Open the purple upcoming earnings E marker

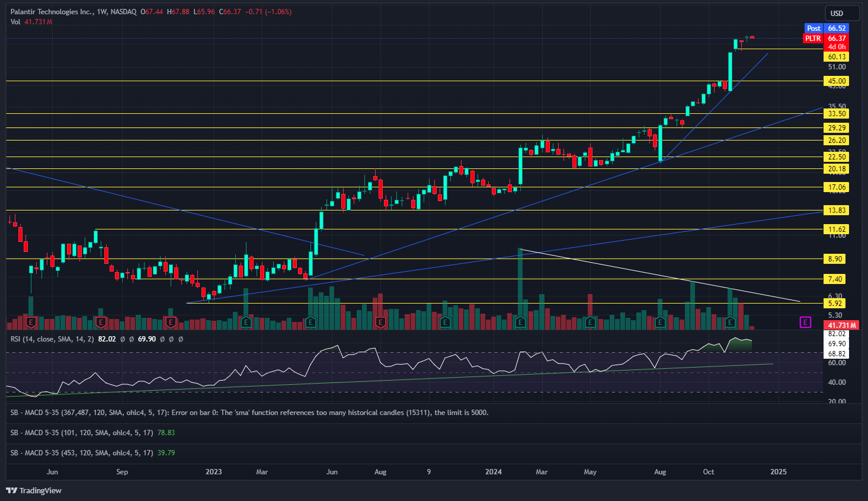click(805, 323)
